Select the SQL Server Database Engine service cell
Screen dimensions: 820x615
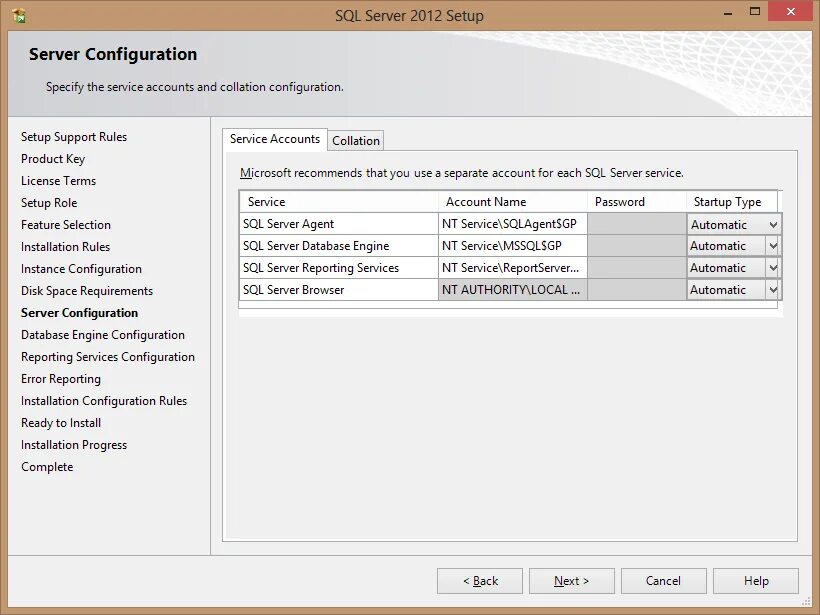click(x=339, y=246)
